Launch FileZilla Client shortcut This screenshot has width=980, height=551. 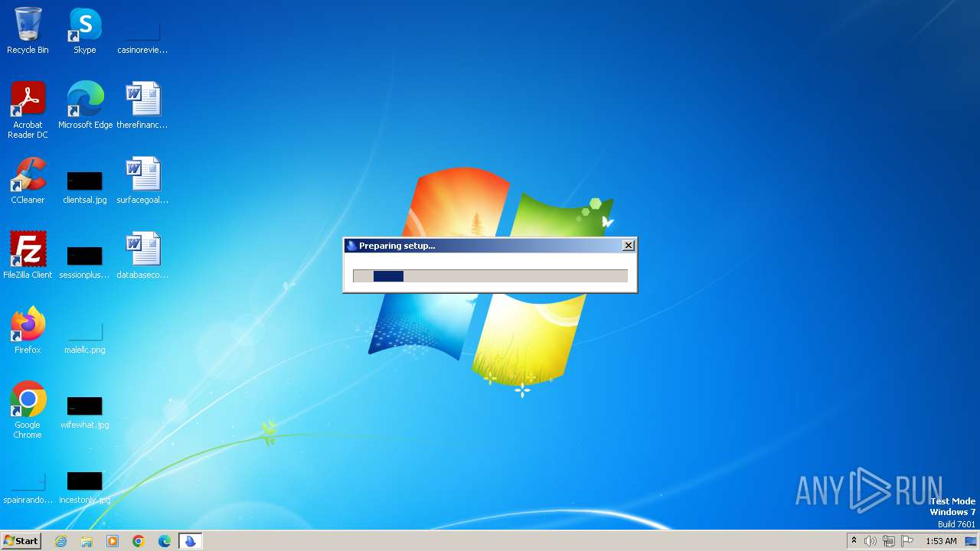(28, 256)
